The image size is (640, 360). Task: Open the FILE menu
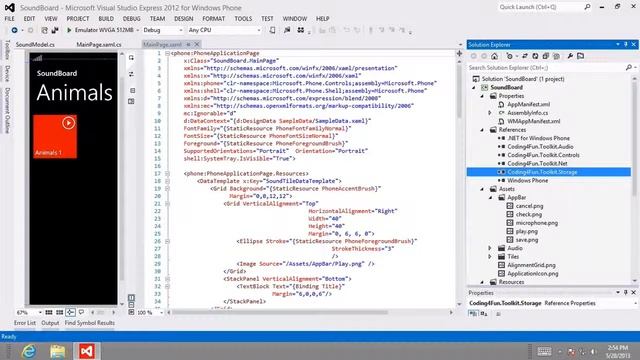(x=9, y=18)
